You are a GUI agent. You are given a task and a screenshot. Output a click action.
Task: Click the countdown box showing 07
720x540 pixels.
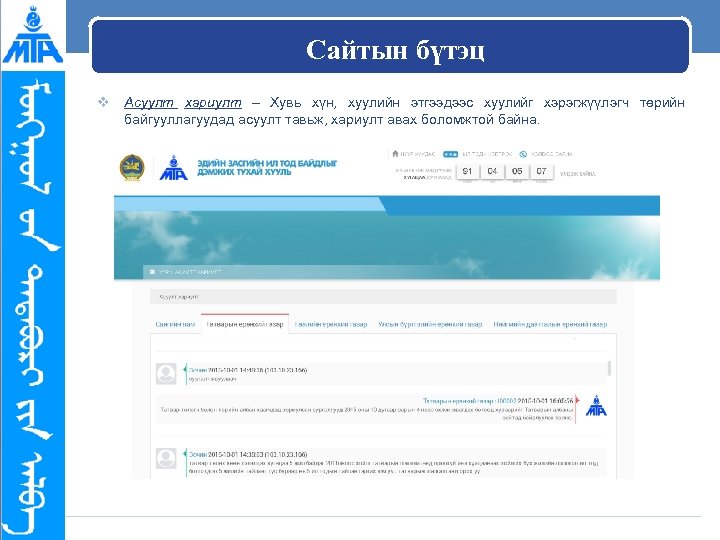click(541, 171)
